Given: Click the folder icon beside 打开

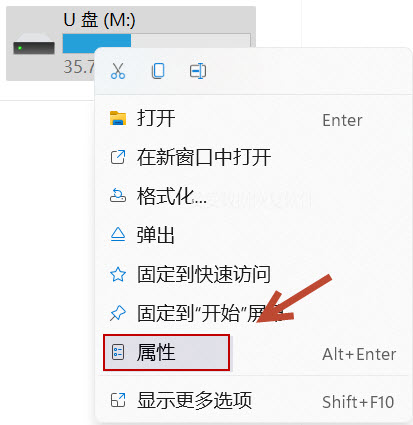Looking at the screenshot, I should 118,118.
